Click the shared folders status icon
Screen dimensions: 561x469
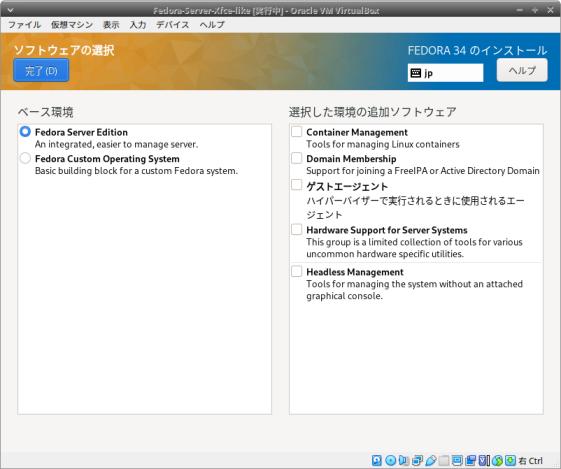[x=444, y=460]
